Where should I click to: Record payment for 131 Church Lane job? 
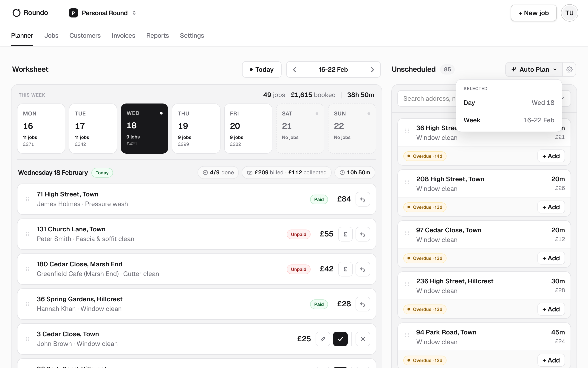click(345, 234)
